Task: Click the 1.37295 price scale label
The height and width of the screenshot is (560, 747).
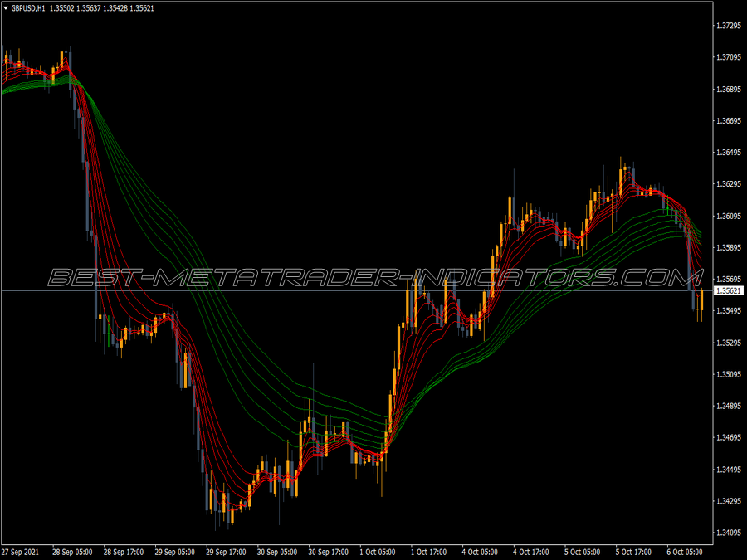Action: (x=729, y=26)
